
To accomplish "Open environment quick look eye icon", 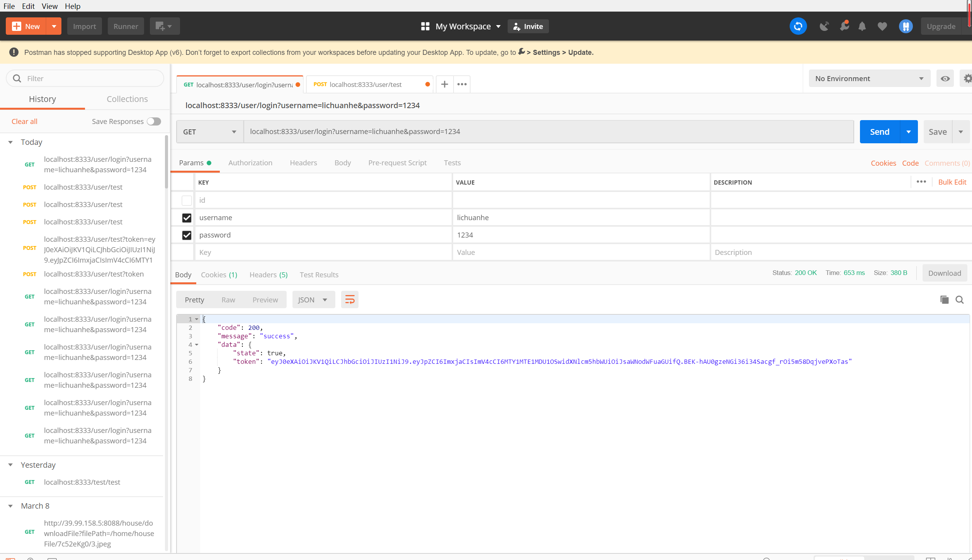I will point(945,78).
